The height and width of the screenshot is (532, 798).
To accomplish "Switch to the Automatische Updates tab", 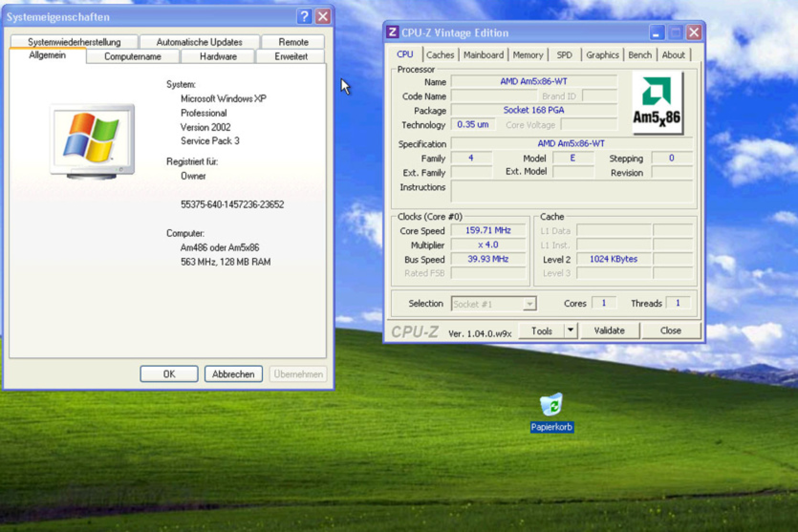I will (200, 42).
